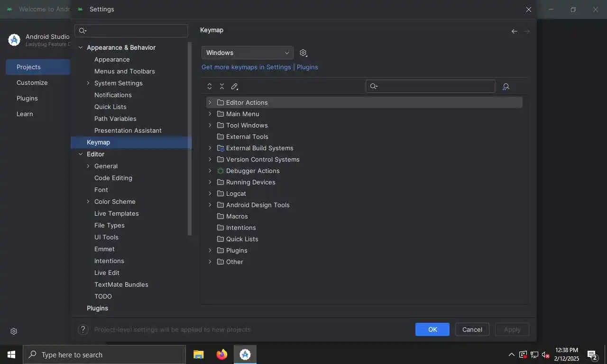Open Firefox from the taskbar
The image size is (607, 364).
click(222, 355)
